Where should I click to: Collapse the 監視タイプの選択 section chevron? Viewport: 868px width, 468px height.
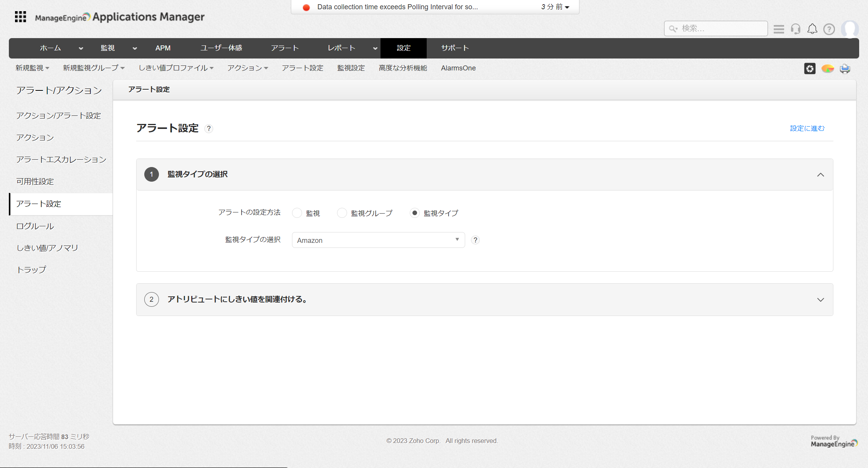click(x=820, y=175)
